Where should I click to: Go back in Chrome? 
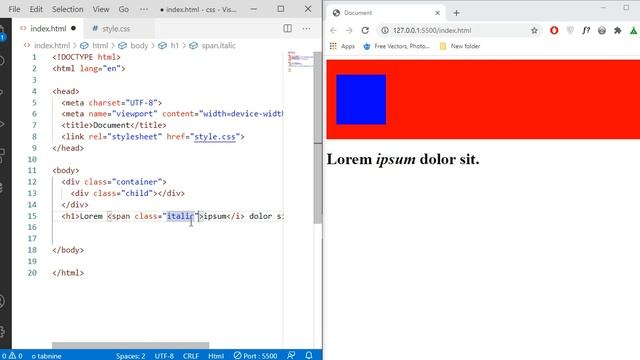pos(333,30)
